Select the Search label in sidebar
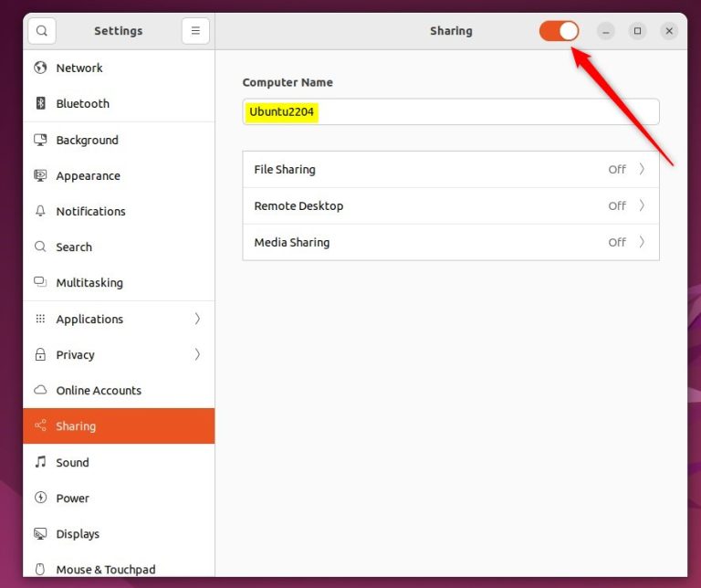This screenshot has width=701, height=588. [x=74, y=247]
